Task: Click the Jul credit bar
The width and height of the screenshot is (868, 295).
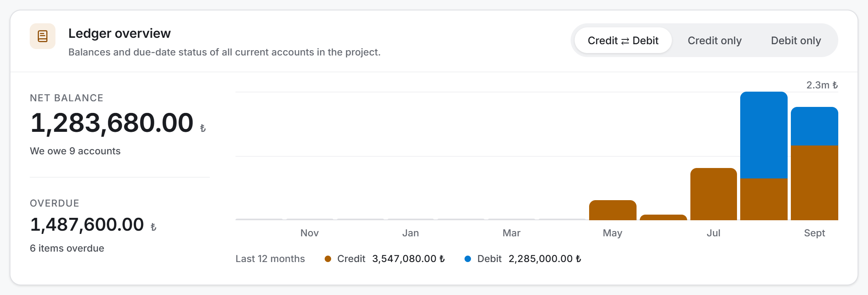Action: [x=714, y=194]
